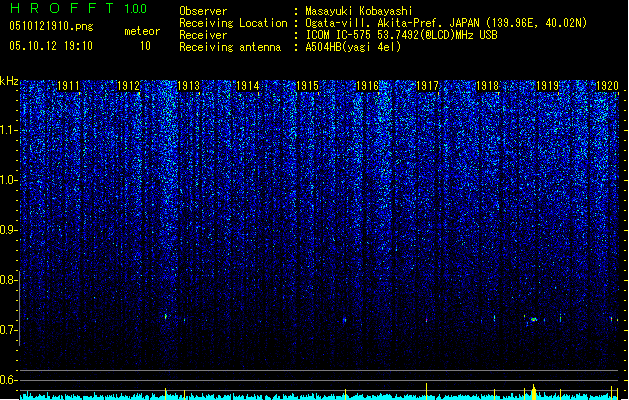
Task: Click the antenna value A504HB(yagi 4el)
Action: [x=353, y=47]
